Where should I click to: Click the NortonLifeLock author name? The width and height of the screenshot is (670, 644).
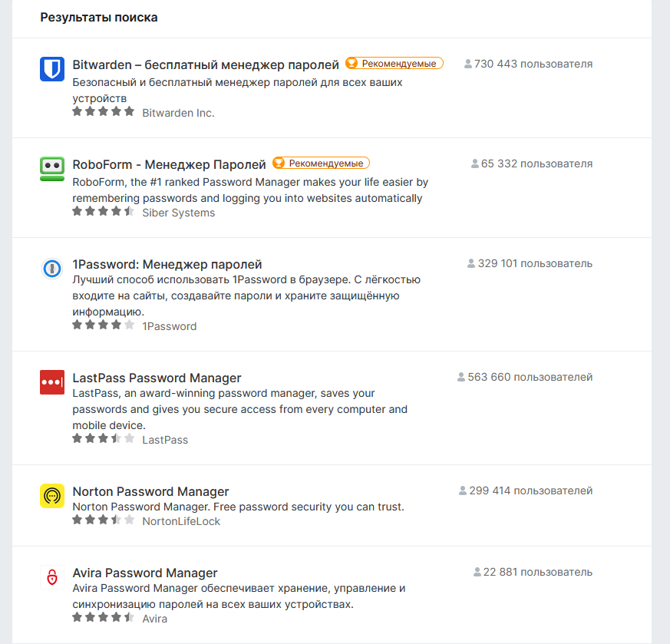(x=181, y=521)
